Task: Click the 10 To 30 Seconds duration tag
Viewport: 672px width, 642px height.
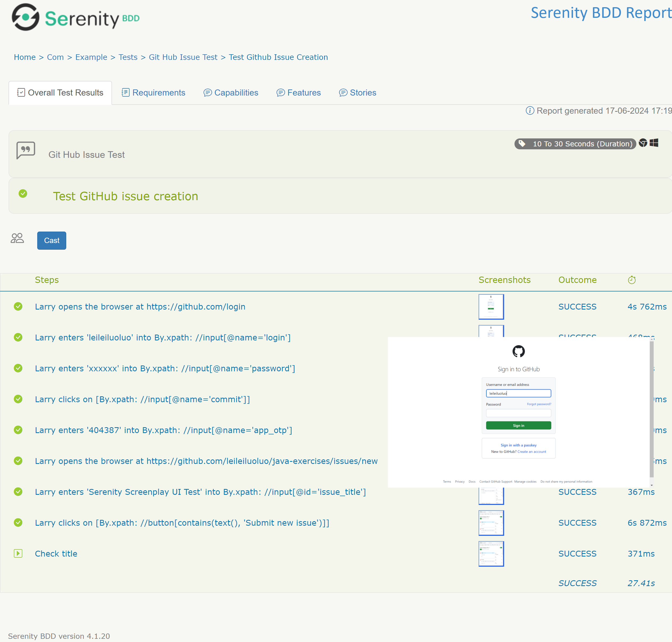Action: pyautogui.click(x=575, y=144)
